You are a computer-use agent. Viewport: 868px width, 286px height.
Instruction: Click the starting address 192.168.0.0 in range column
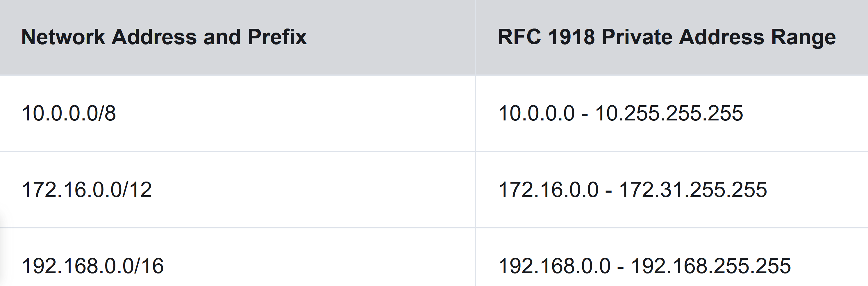pyautogui.click(x=554, y=266)
